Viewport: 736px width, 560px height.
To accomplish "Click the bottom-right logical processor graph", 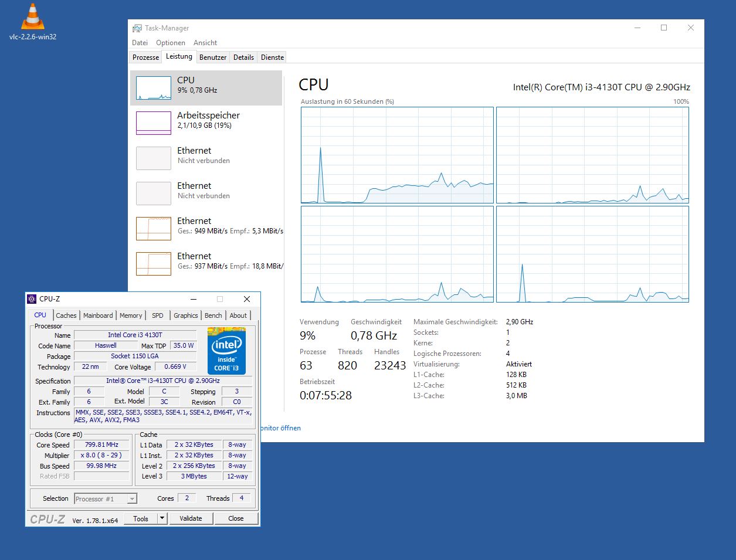I will [592, 254].
